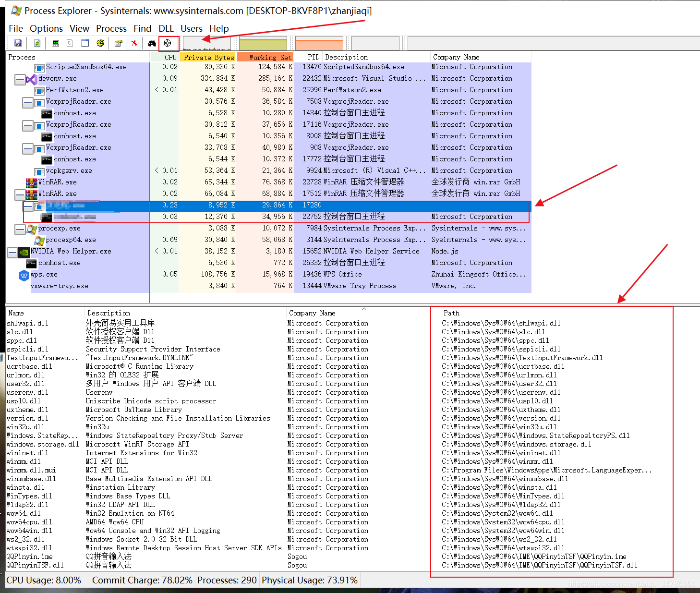
Task: Click the orange physical memory mini graph
Action: click(x=319, y=43)
